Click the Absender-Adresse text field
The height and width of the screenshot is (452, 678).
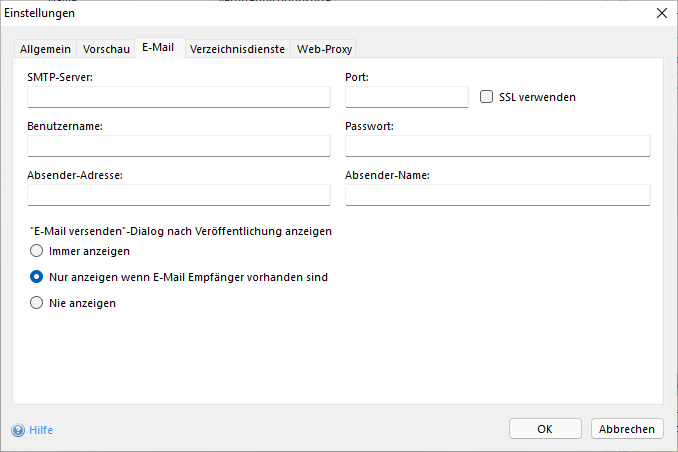179,195
